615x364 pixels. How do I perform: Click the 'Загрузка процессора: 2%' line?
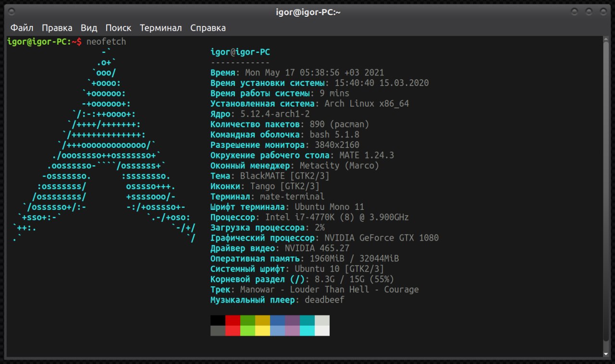pyautogui.click(x=268, y=228)
